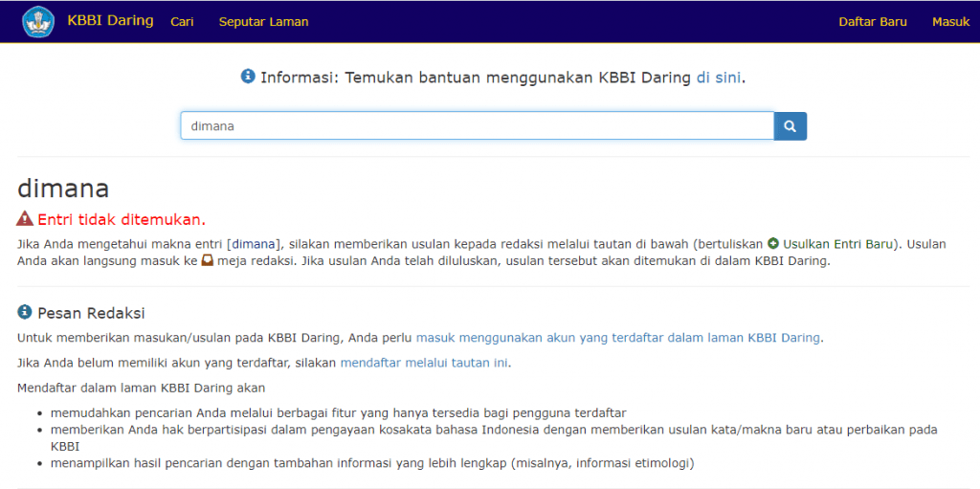Click the 'memudahkan pencarian Anda' bullet

[339, 412]
